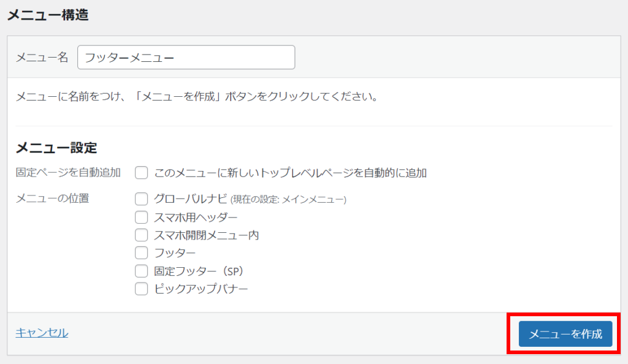The image size is (628, 364).
Task: Click the グローバルナビ label text
Action: [191, 199]
